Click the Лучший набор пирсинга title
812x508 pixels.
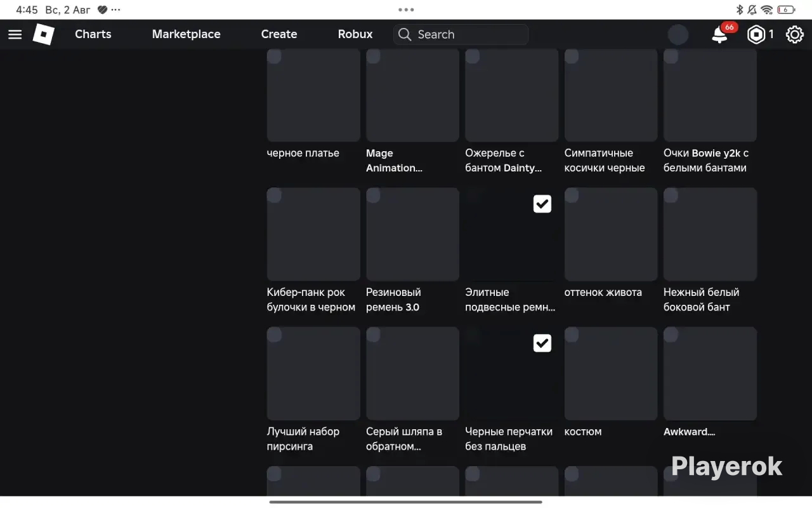[x=303, y=439]
